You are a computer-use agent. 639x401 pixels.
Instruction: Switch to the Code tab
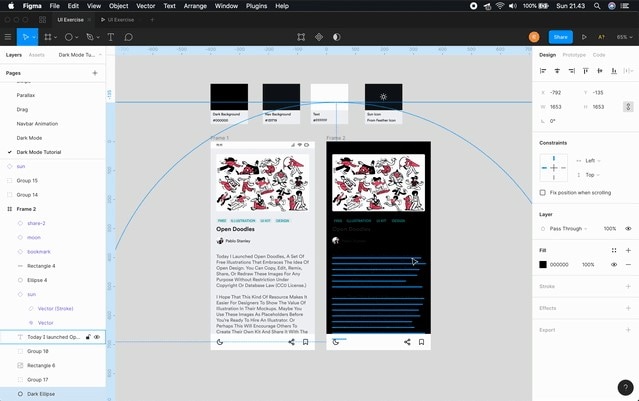[x=599, y=55]
